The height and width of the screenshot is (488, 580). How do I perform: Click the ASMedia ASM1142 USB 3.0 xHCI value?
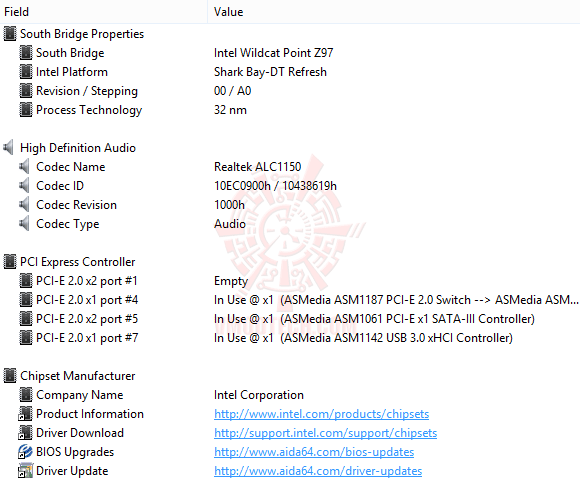pyautogui.click(x=363, y=338)
